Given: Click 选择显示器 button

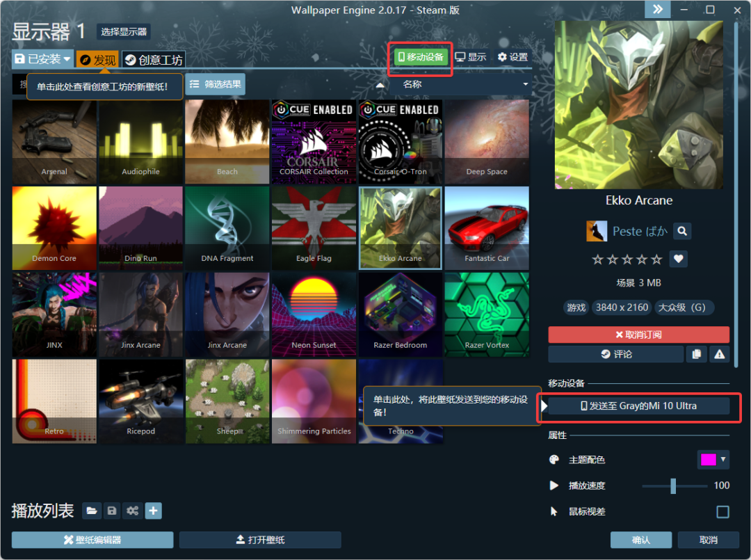Looking at the screenshot, I should (x=124, y=31).
